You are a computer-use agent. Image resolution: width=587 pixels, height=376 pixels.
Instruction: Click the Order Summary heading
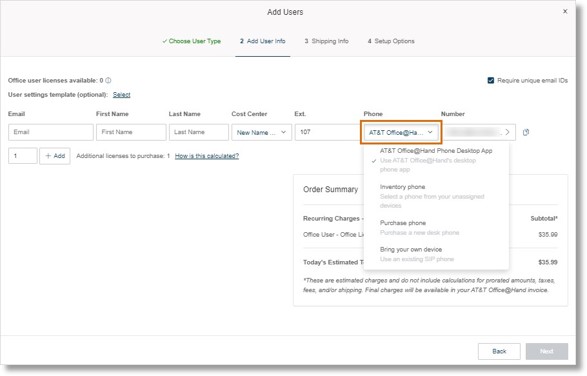click(331, 189)
